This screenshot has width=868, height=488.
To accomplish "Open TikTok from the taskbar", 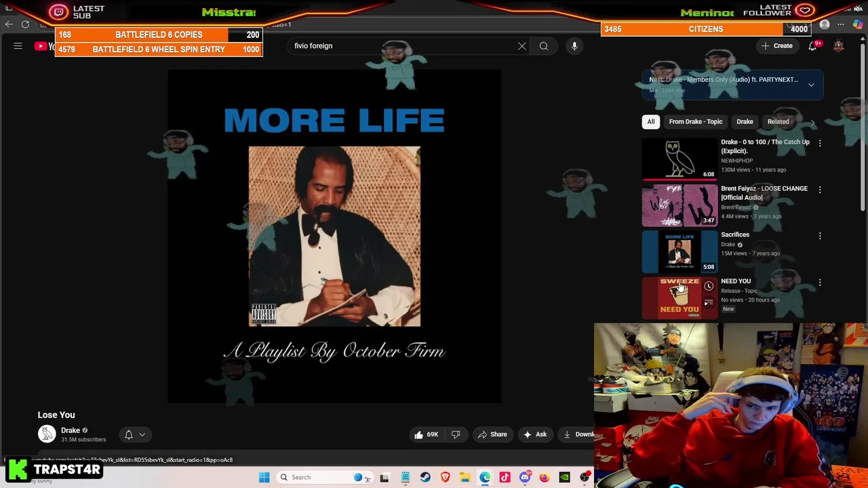I will (x=505, y=477).
